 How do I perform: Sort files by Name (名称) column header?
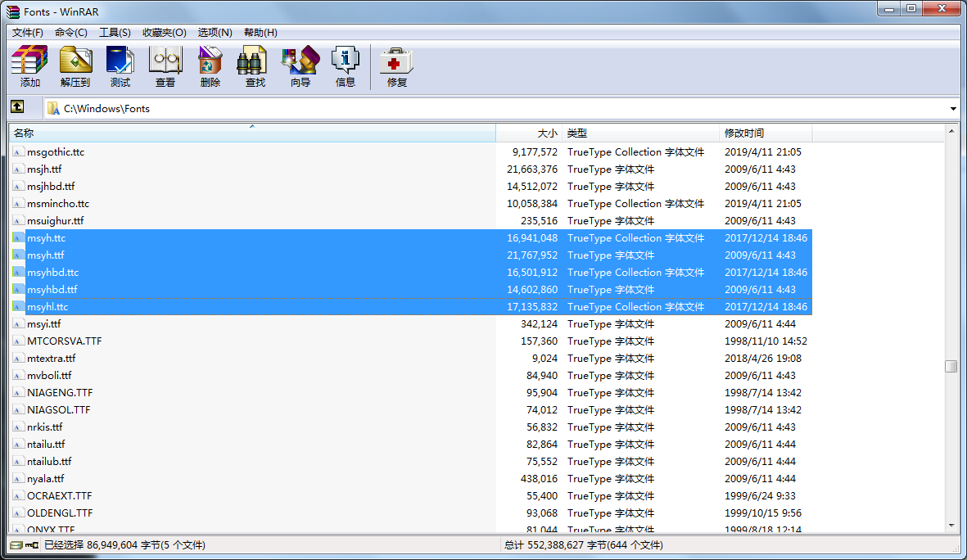click(246, 133)
